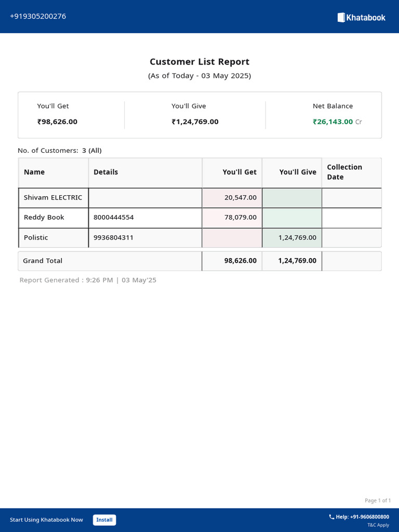Click the Customer List Report title
This screenshot has width=399, height=532.
(199, 62)
